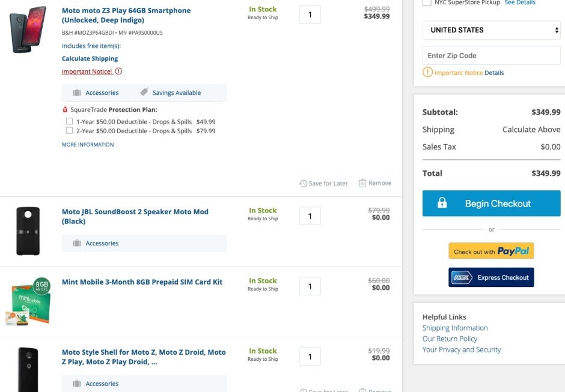
Task: Open Your Privacy and Security link
Action: 462,349
